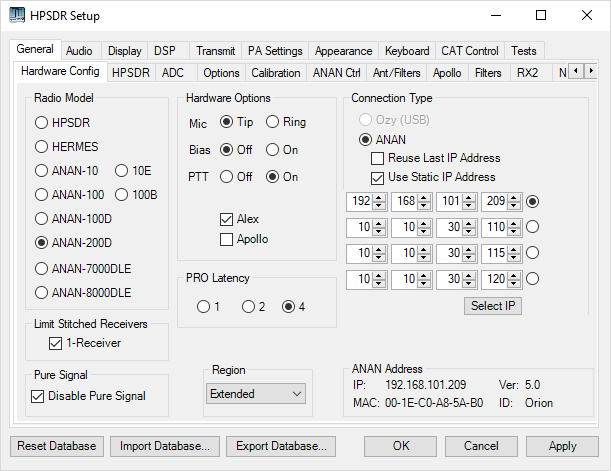Go to the Keyboard tab
The height and width of the screenshot is (471, 611).
coord(407,51)
